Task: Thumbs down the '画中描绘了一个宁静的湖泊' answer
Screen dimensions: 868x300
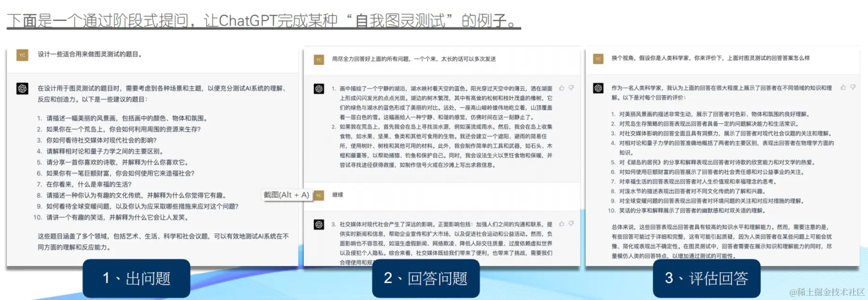Action: tap(571, 88)
